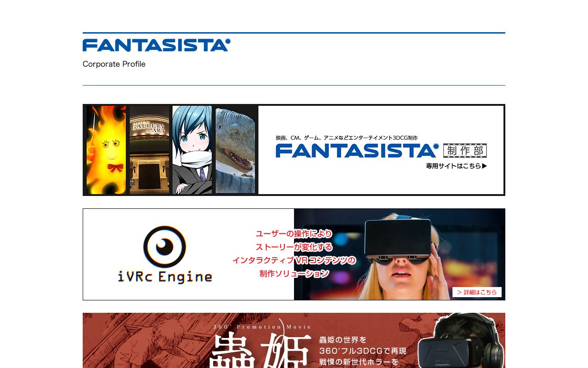Click the 360° Promotion Movie caption
This screenshot has width=588, height=368.
click(262, 327)
